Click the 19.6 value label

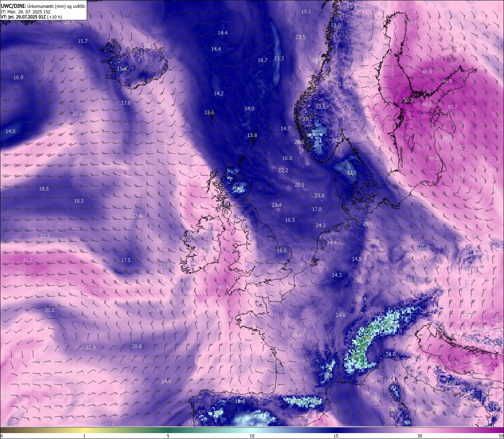412,279
